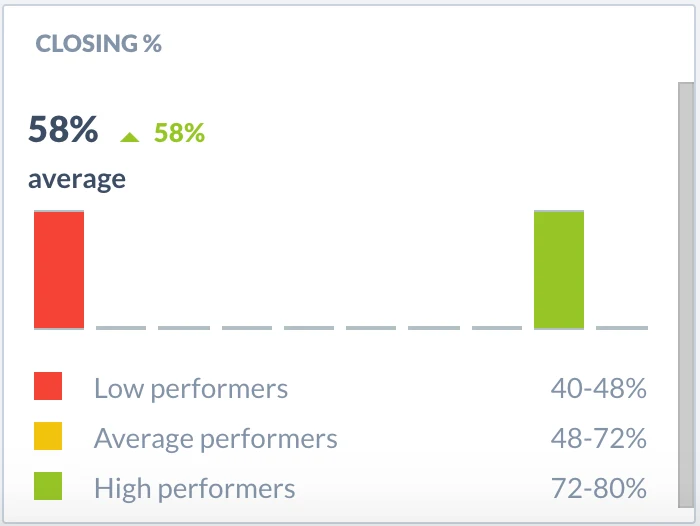Click the green high performers bar
This screenshot has height=526, width=700.
click(559, 270)
